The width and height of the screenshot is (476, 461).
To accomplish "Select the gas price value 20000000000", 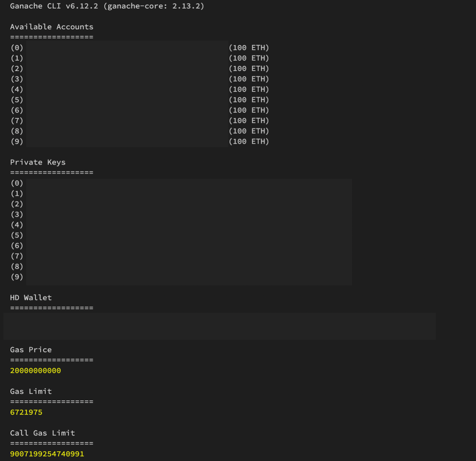I will 36,371.
